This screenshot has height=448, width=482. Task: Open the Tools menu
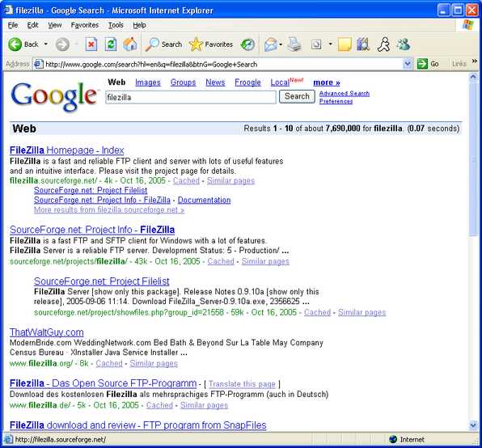[116, 25]
